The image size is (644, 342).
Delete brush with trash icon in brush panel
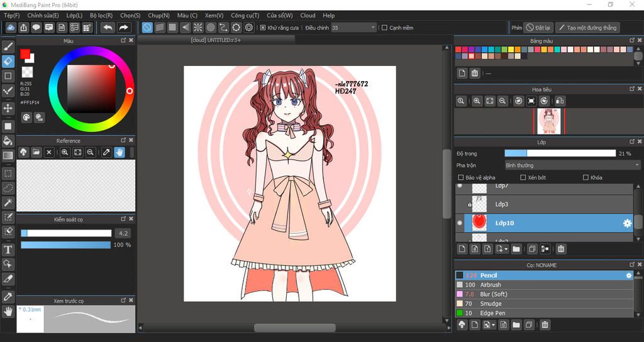point(545,325)
